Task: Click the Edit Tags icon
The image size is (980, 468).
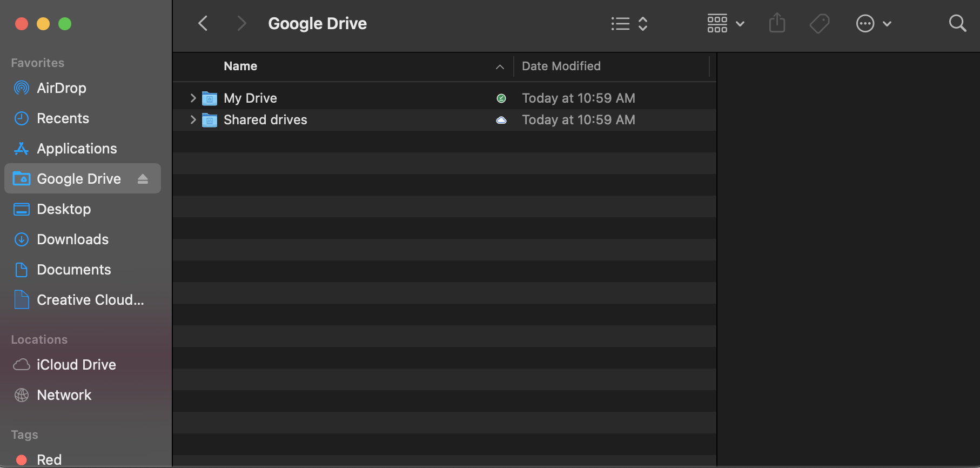Action: [820, 23]
